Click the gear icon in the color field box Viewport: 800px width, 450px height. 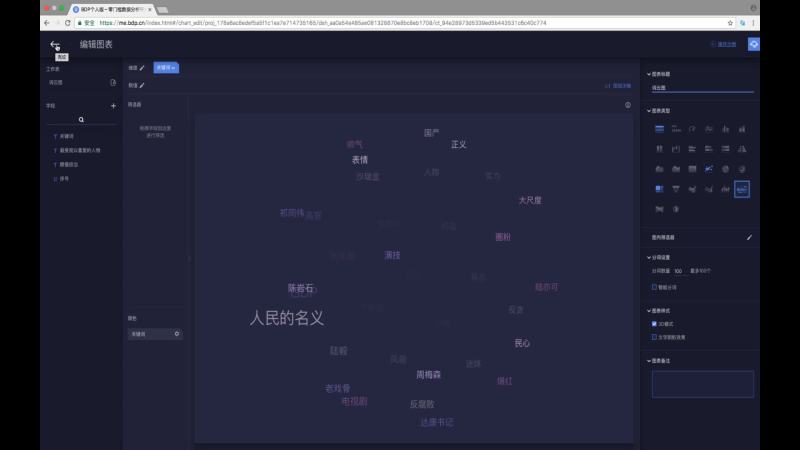(177, 334)
